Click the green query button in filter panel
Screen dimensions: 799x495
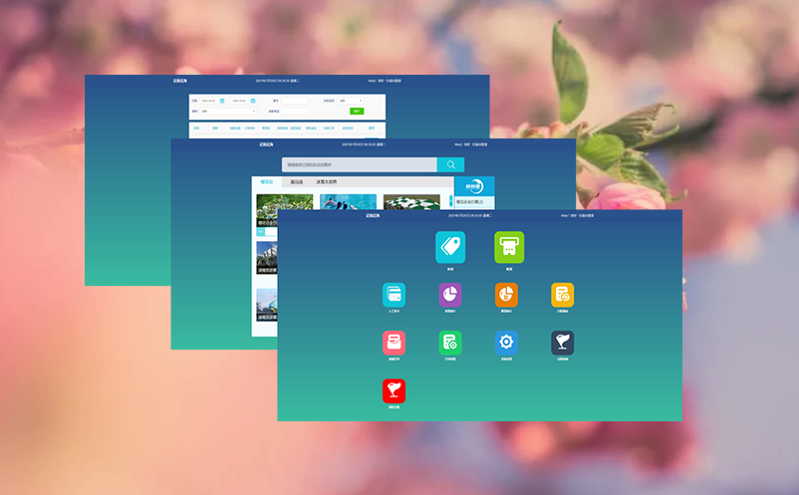coord(356,111)
